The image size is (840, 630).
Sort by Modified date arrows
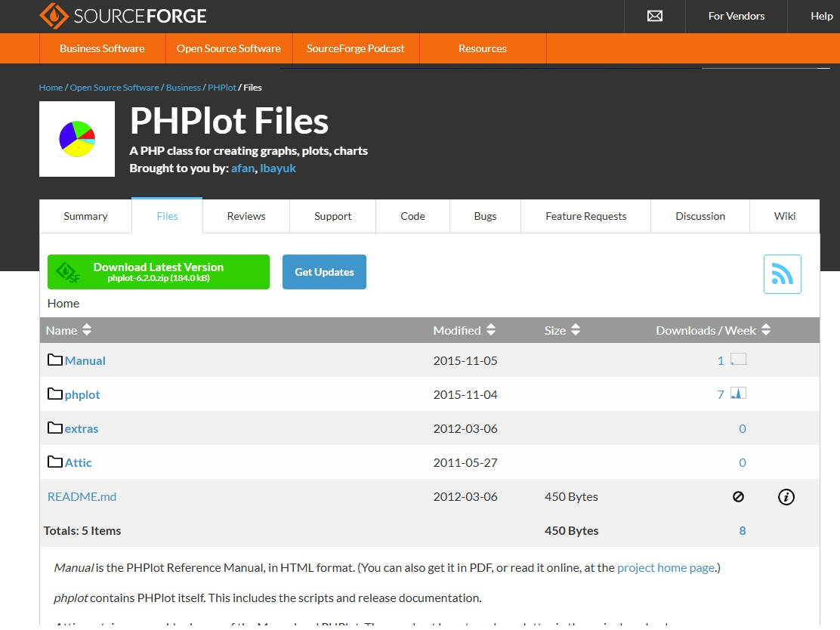tap(491, 330)
